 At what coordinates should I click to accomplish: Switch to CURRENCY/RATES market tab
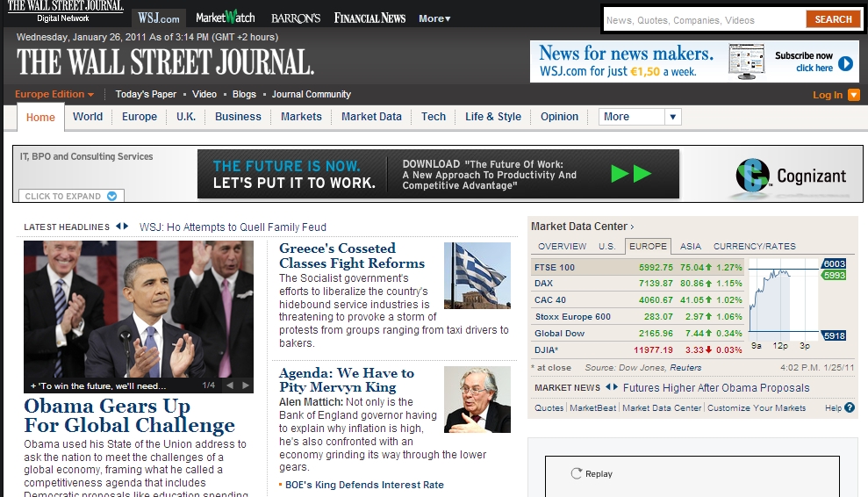click(755, 246)
